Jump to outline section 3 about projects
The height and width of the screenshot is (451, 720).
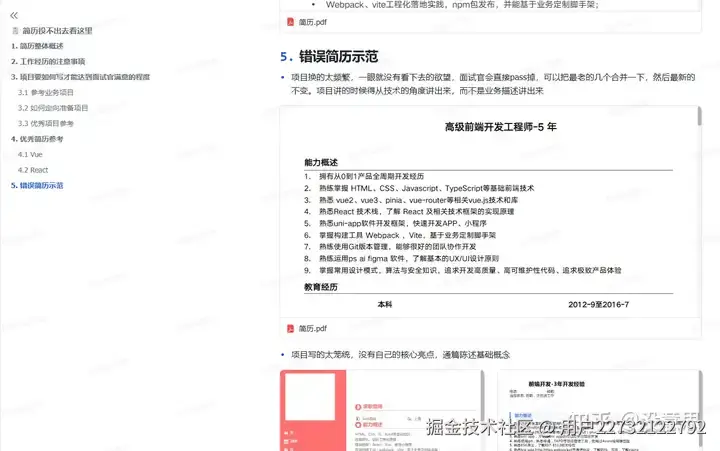(80, 77)
